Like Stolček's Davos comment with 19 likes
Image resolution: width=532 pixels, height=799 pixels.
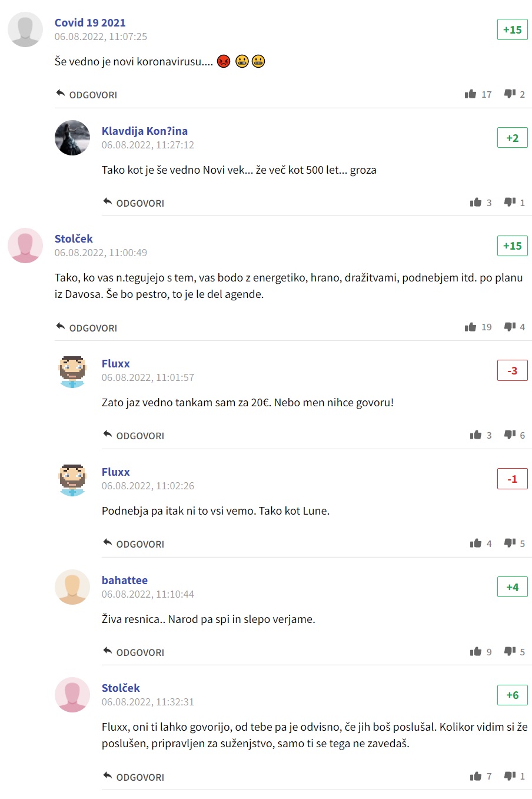pos(470,327)
